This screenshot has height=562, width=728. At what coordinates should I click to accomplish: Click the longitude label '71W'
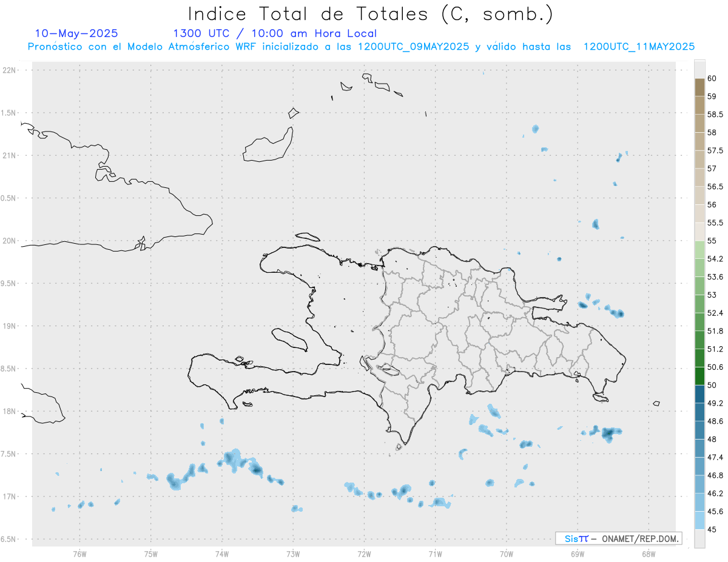[x=435, y=554]
